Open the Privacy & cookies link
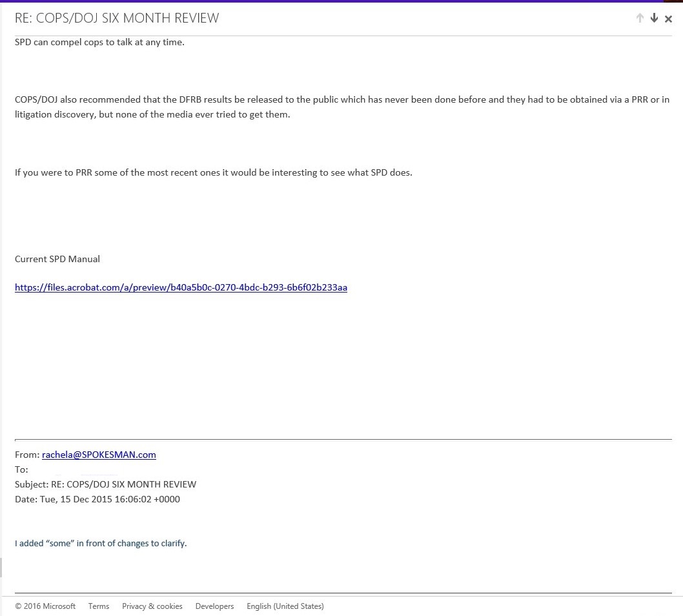Image resolution: width=683 pixels, height=616 pixels. click(x=152, y=606)
